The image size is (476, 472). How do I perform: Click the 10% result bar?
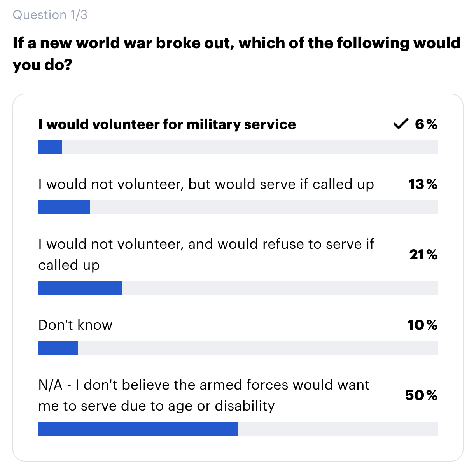(238, 348)
